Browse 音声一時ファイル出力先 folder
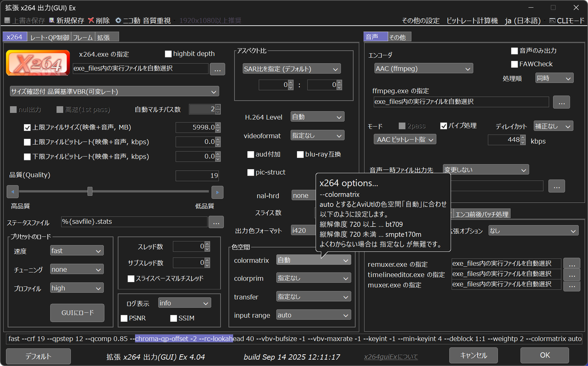The image size is (588, 366). pyautogui.click(x=557, y=186)
